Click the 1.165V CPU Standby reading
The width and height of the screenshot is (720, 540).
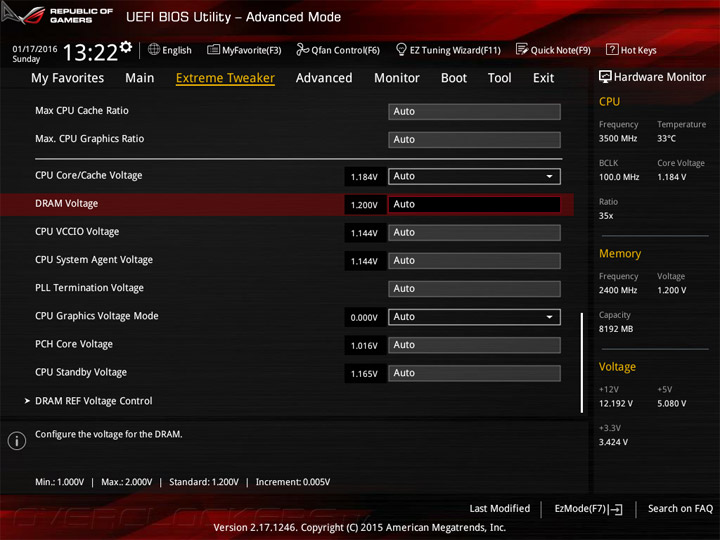coord(364,373)
